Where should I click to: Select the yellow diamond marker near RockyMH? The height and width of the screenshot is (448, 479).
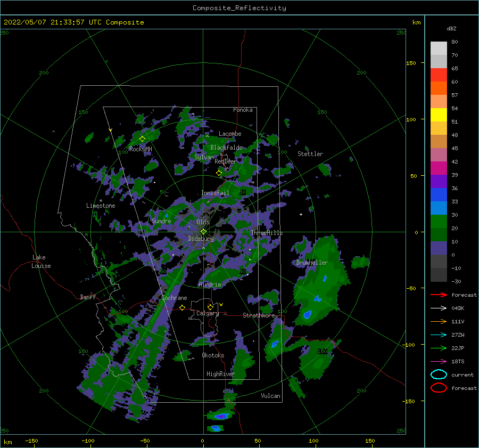click(x=142, y=139)
